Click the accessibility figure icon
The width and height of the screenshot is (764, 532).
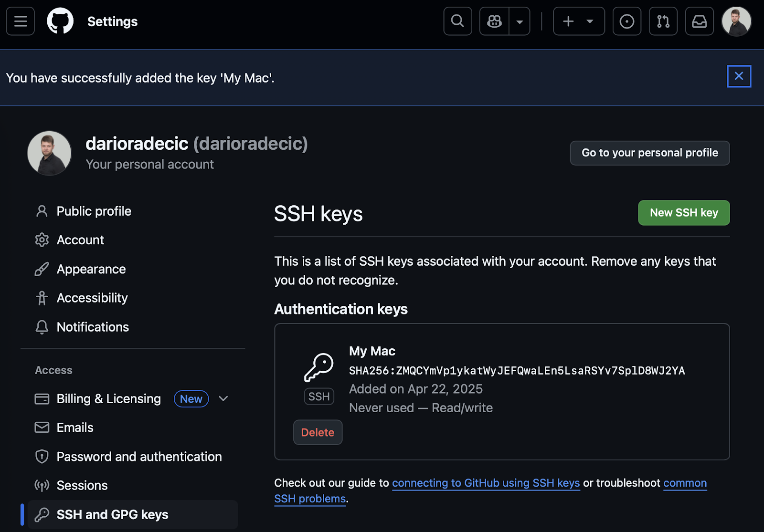[x=42, y=298]
